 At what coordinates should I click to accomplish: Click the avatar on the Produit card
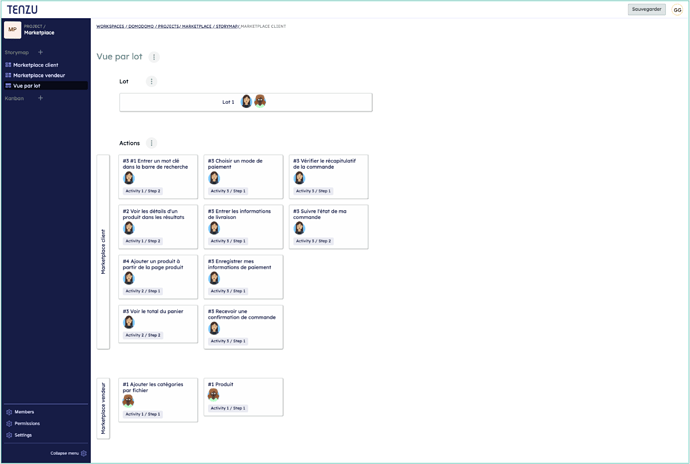coord(213,395)
